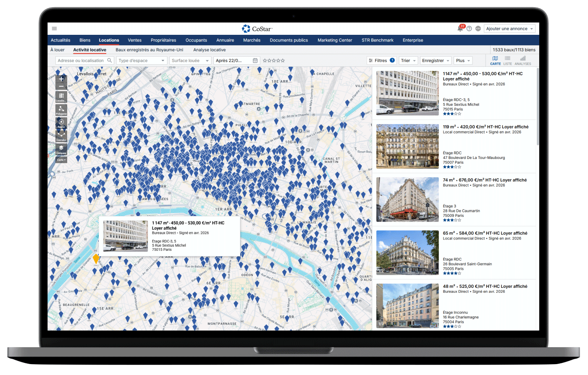Open the globe language selector

pyautogui.click(x=478, y=29)
